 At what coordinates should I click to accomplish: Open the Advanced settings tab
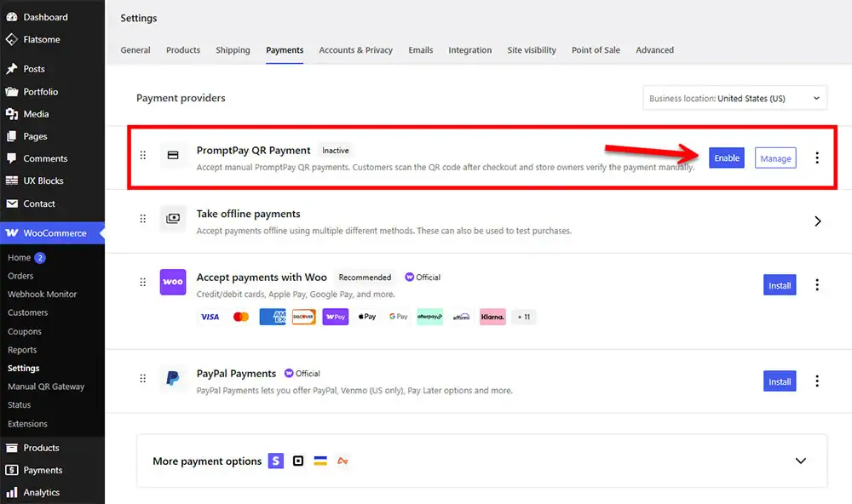654,50
